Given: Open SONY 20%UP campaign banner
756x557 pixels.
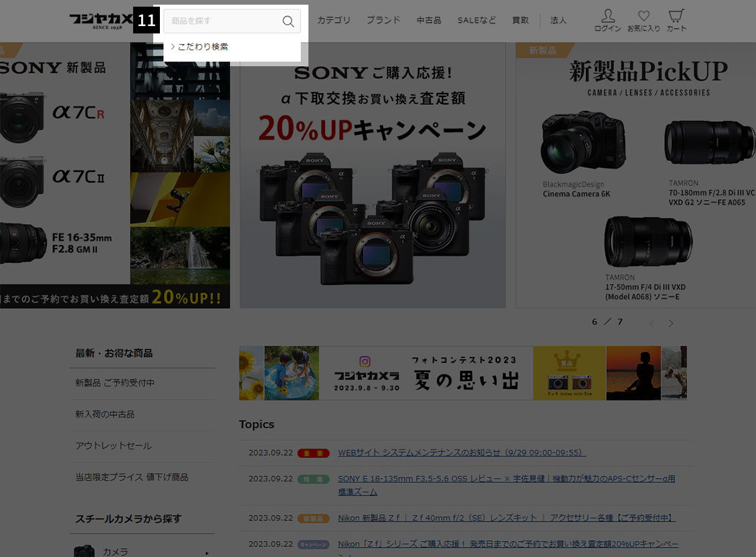Looking at the screenshot, I should pyautogui.click(x=373, y=175).
